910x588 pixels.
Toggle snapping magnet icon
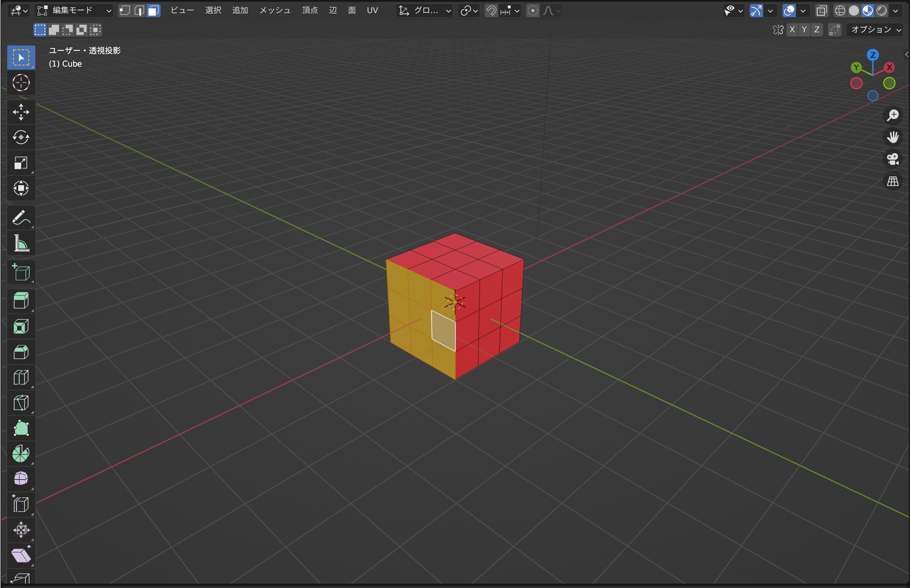[x=491, y=11]
